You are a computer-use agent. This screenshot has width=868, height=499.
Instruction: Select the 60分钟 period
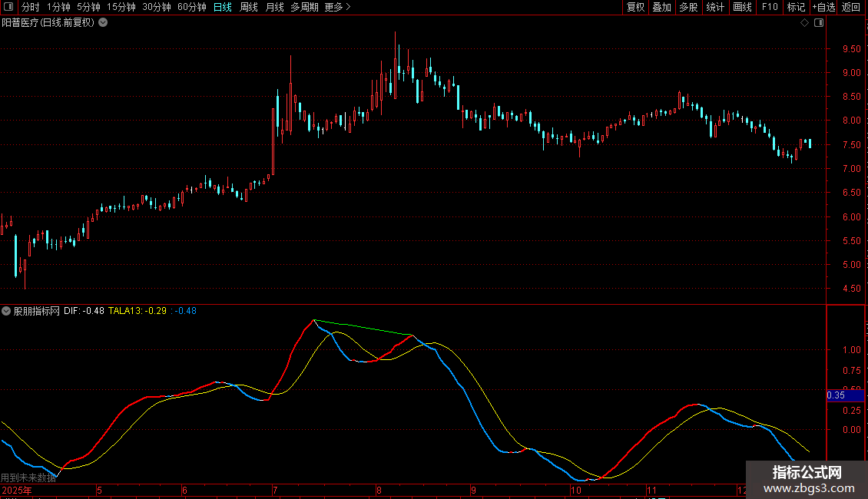click(191, 7)
